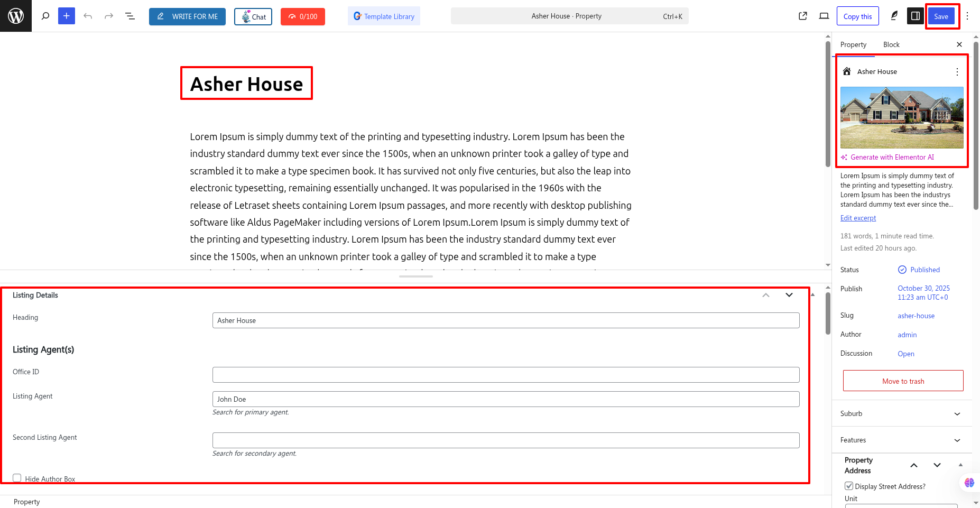Uncheck Display Street Address checkbox
980x508 pixels.
849,486
